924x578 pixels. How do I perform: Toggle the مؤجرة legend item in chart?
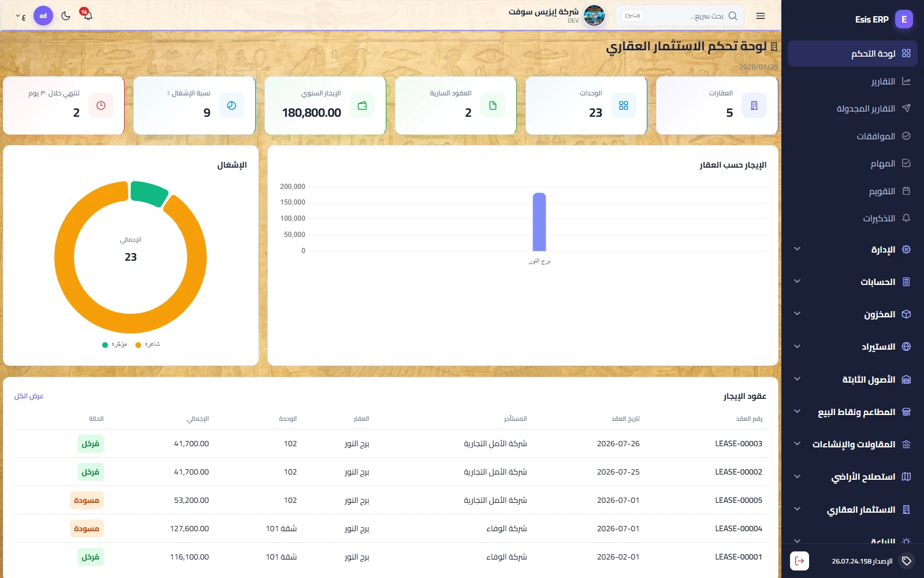114,344
